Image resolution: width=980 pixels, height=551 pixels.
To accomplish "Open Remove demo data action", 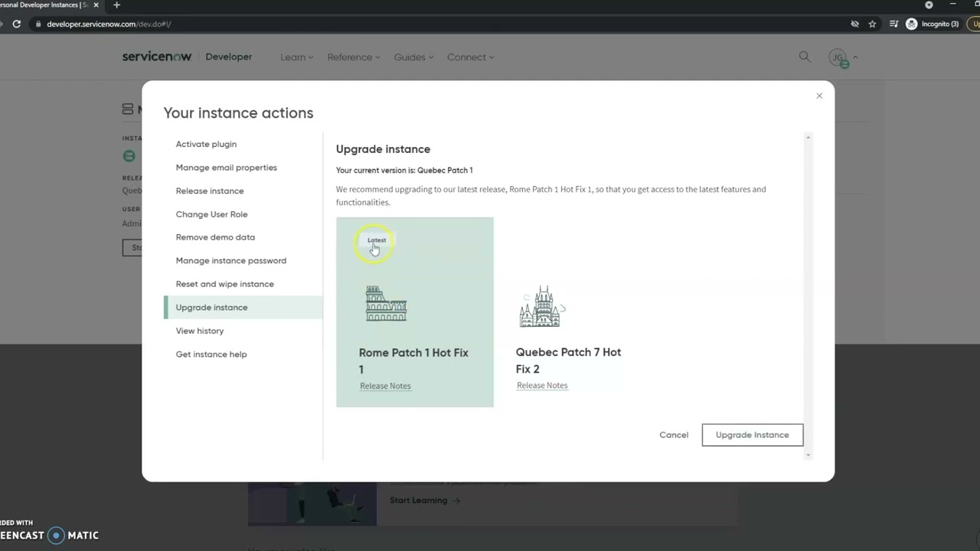I will tap(215, 237).
